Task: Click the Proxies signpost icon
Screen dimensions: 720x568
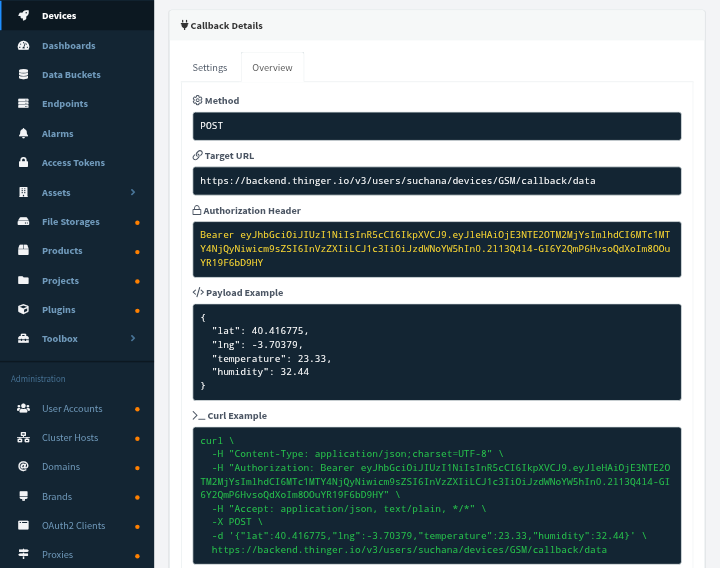Action: (23, 554)
